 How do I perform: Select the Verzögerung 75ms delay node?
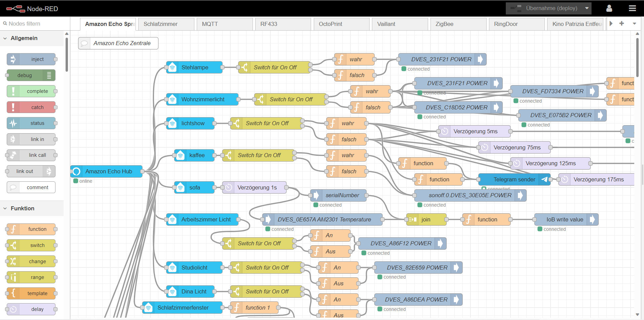click(x=514, y=147)
